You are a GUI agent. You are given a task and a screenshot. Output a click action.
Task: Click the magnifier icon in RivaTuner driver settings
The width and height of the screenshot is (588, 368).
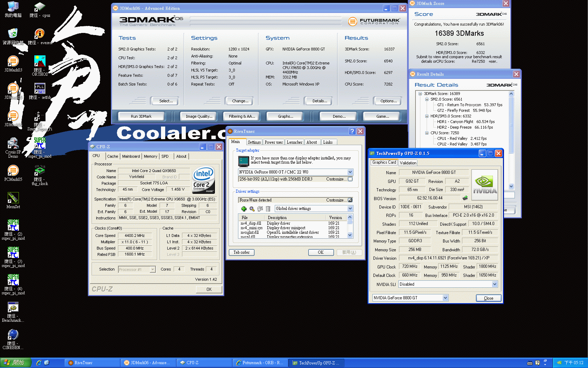(252, 209)
